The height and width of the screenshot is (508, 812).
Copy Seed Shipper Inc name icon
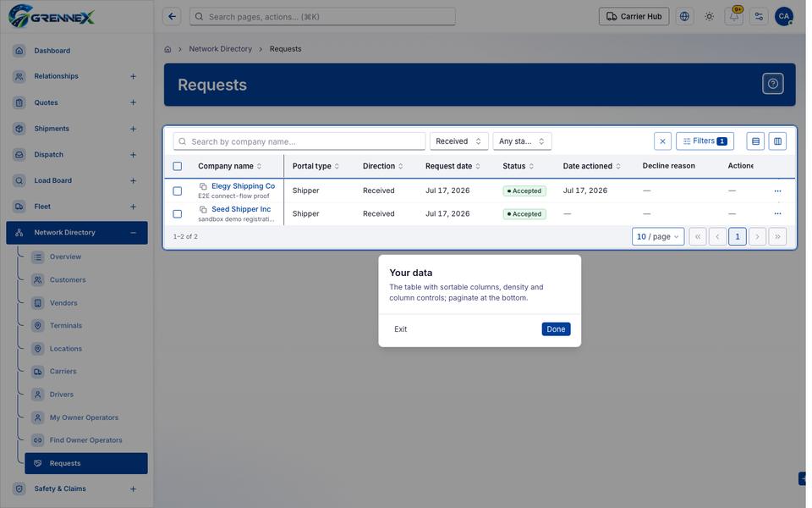203,209
